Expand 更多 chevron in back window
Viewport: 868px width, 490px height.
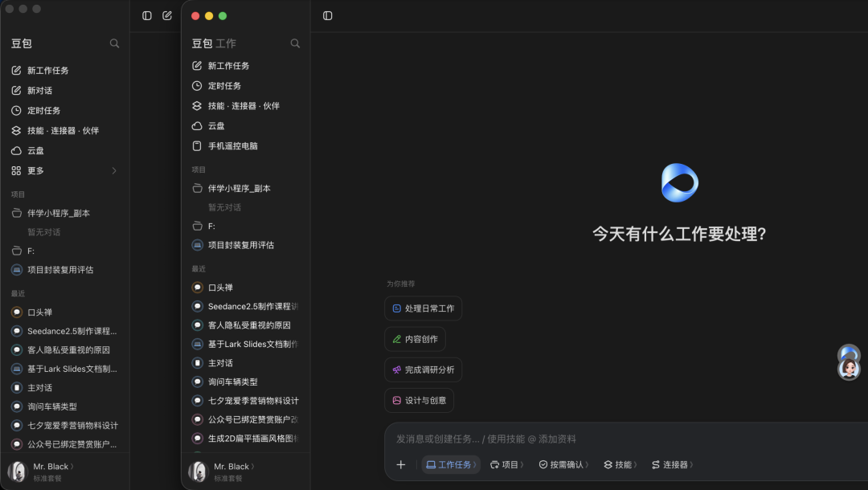[114, 170]
